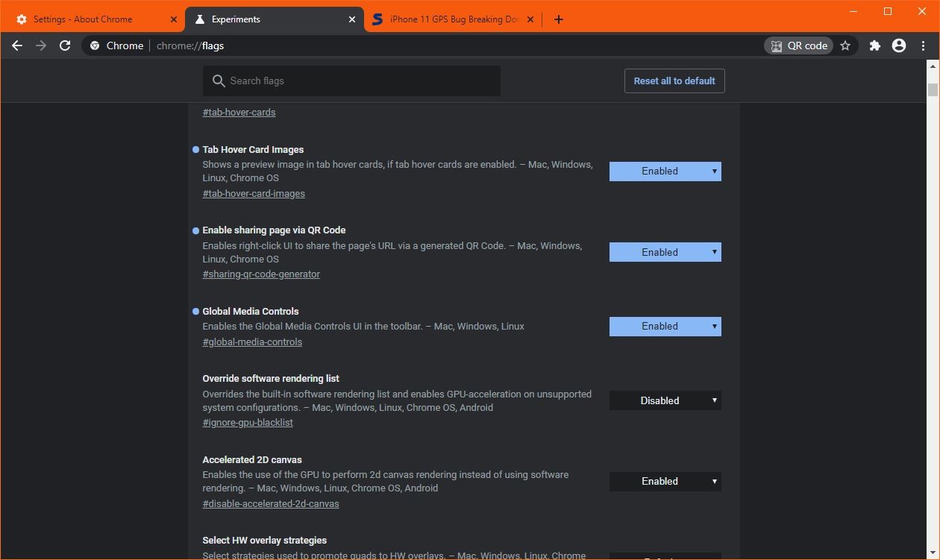Open the profile avatar icon

pyautogui.click(x=899, y=45)
